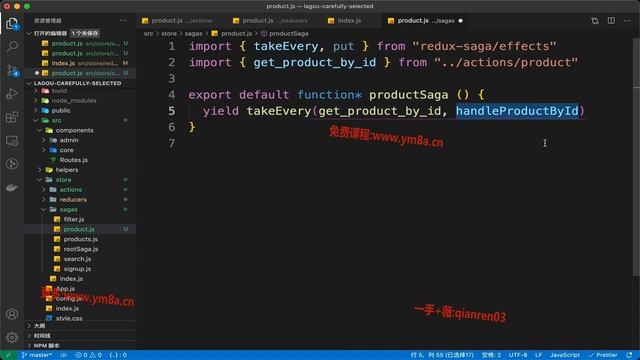Open signup.js in sagas folder
640x360 pixels.
[x=77, y=269]
